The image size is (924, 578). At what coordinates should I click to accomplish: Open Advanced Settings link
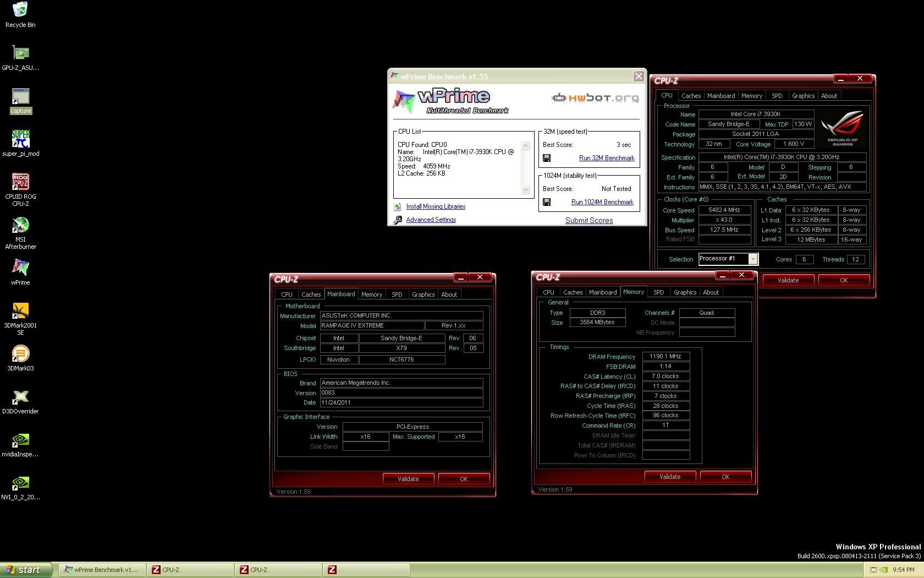click(x=431, y=220)
